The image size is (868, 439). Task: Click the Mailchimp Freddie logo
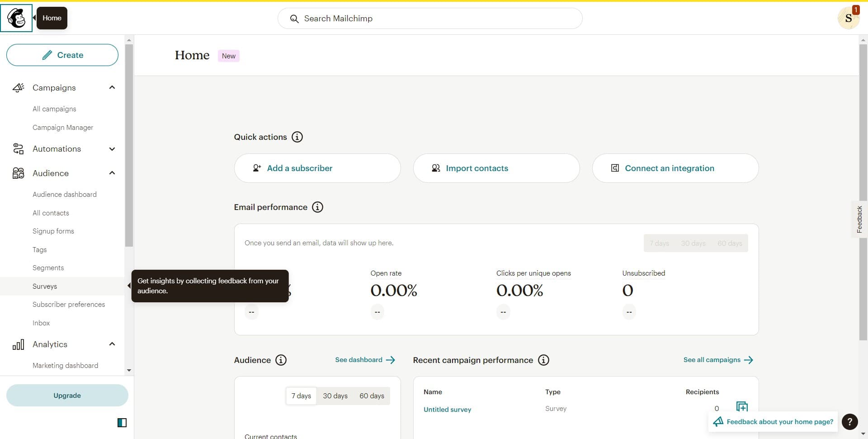(17, 17)
